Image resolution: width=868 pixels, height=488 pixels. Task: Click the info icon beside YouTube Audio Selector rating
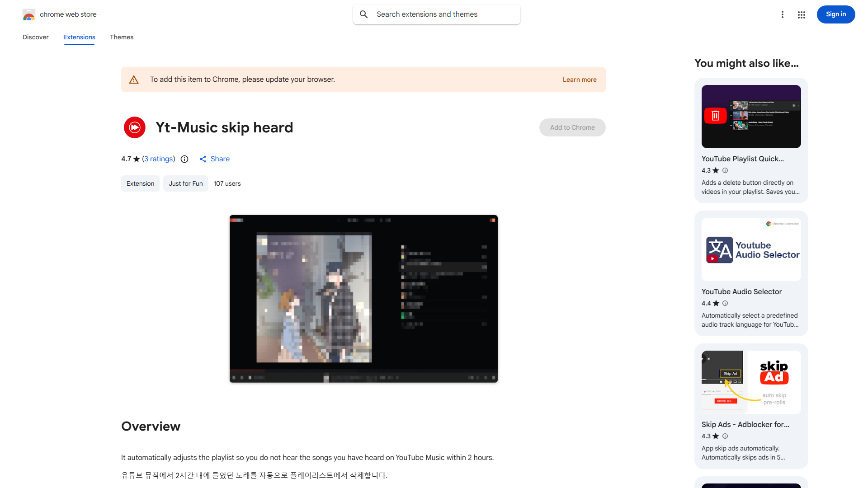[x=725, y=303]
